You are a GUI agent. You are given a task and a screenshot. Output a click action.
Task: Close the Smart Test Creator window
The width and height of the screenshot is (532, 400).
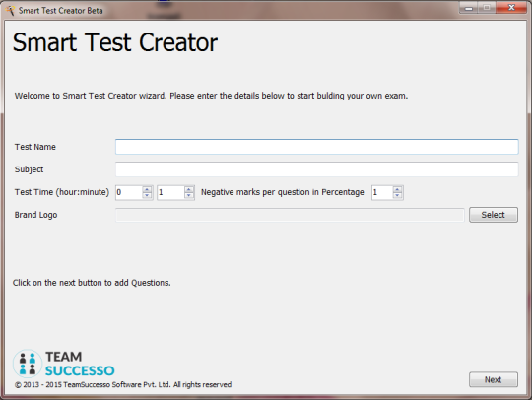tap(511, 8)
